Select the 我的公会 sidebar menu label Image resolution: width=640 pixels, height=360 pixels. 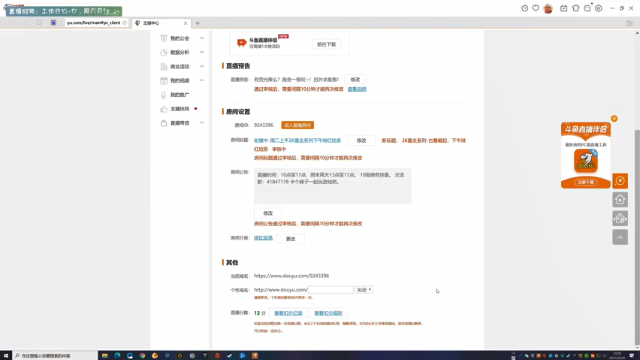point(180,38)
